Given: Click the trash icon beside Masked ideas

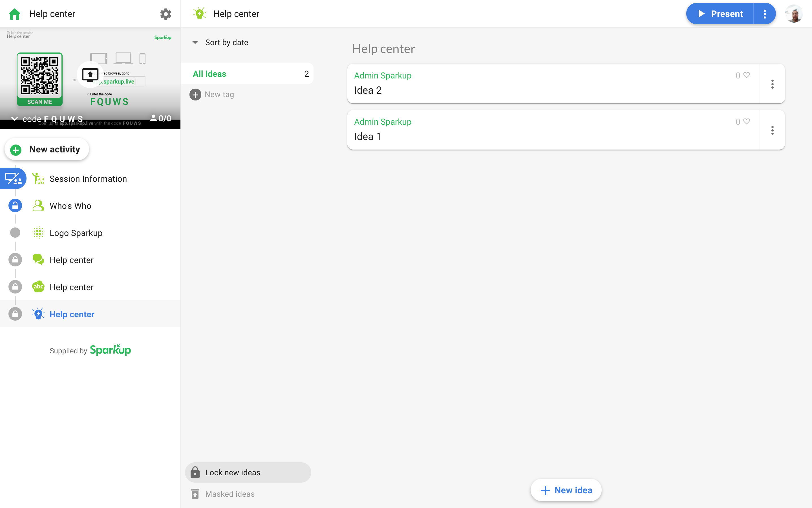Looking at the screenshot, I should click(195, 494).
